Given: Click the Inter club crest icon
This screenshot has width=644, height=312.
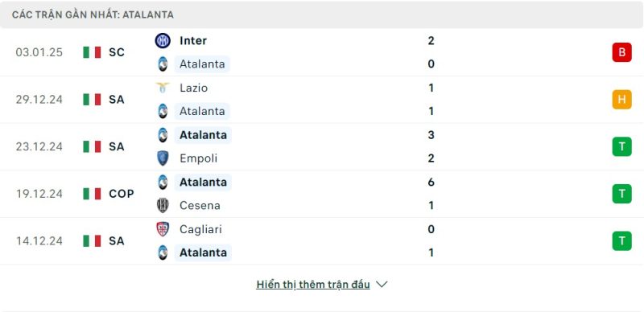Looking at the screenshot, I should pyautogui.click(x=163, y=41).
